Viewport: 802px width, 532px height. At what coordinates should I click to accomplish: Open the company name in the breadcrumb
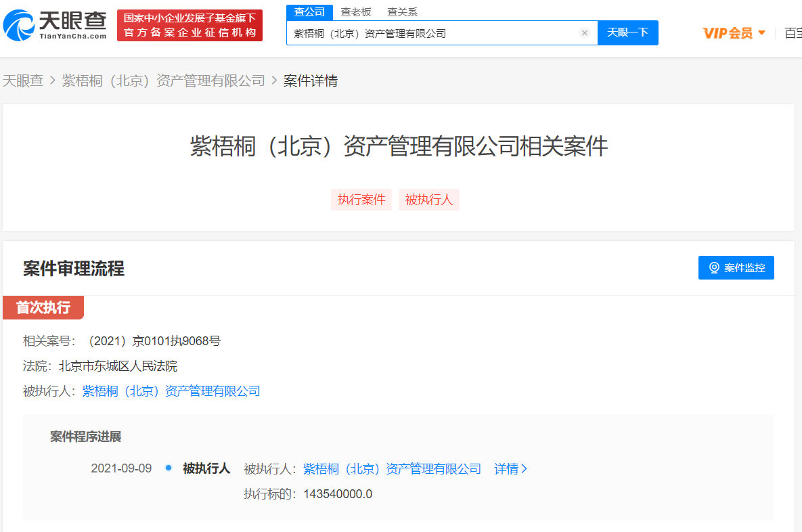[163, 81]
